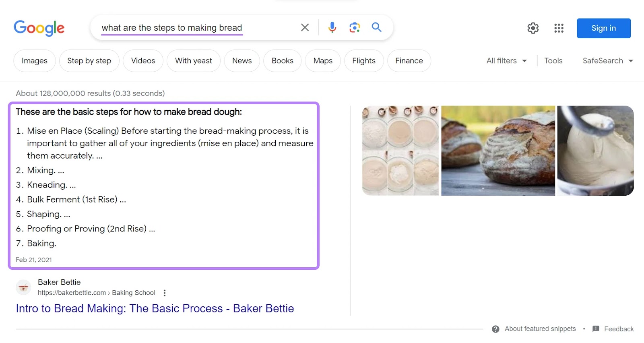The height and width of the screenshot is (343, 644).
Task: Open the SafeSearch dropdown
Action: [x=607, y=61]
